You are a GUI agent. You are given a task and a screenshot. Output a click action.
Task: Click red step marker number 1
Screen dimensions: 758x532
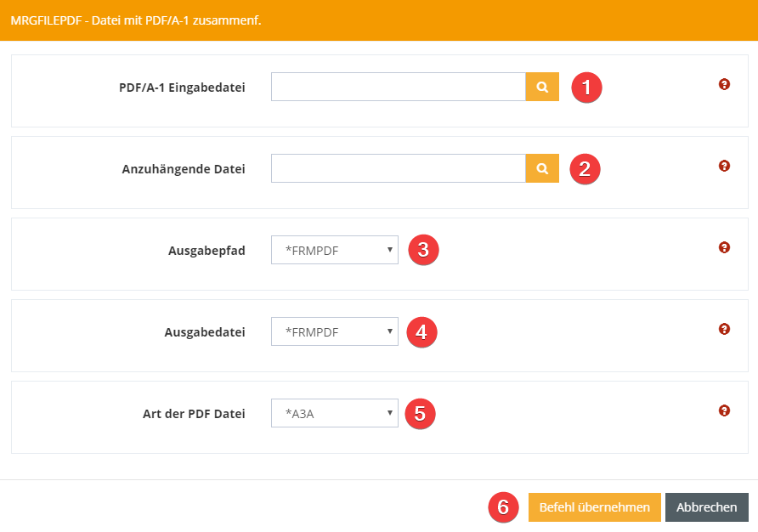[x=586, y=87]
